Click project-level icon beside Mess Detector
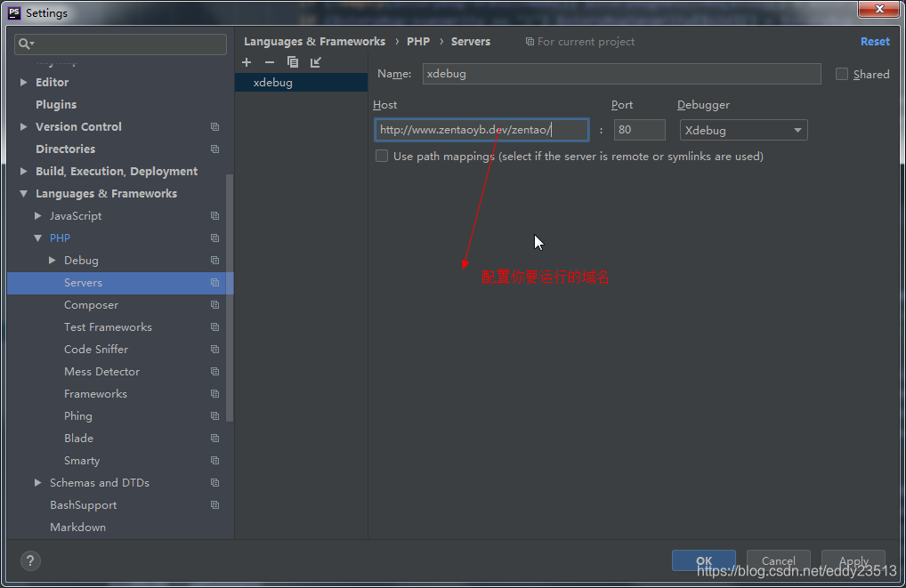This screenshot has width=906, height=588. point(215,372)
